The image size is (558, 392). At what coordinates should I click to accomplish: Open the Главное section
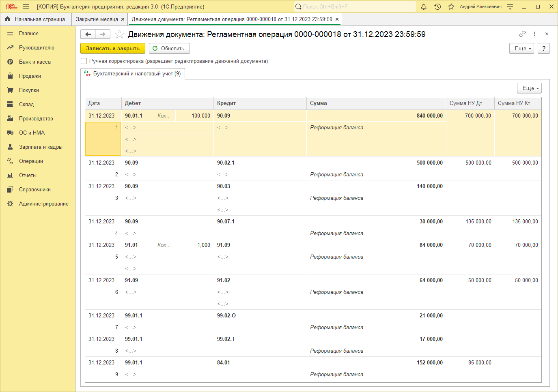[x=29, y=34]
